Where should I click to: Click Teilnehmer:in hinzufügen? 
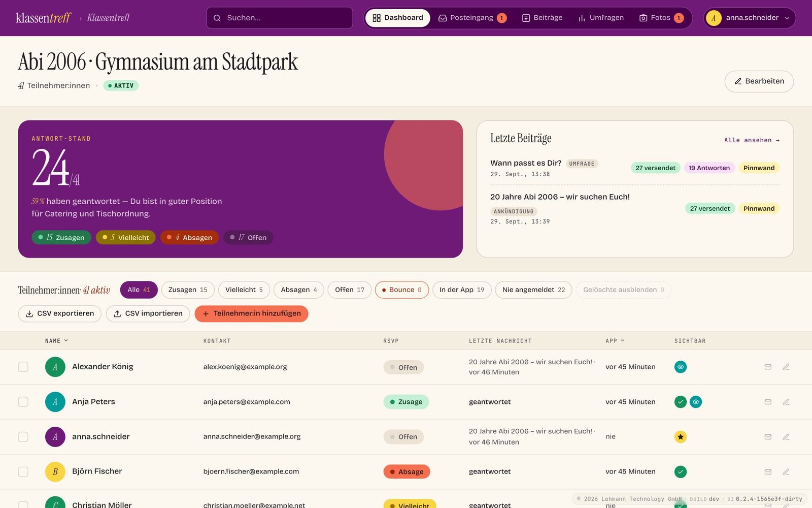[x=251, y=314]
